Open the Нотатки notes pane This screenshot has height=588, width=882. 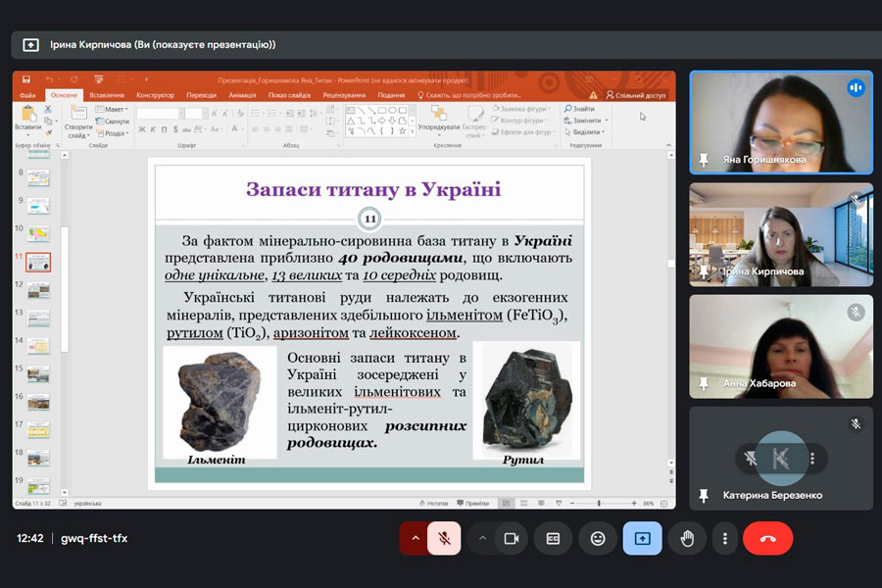click(433, 503)
